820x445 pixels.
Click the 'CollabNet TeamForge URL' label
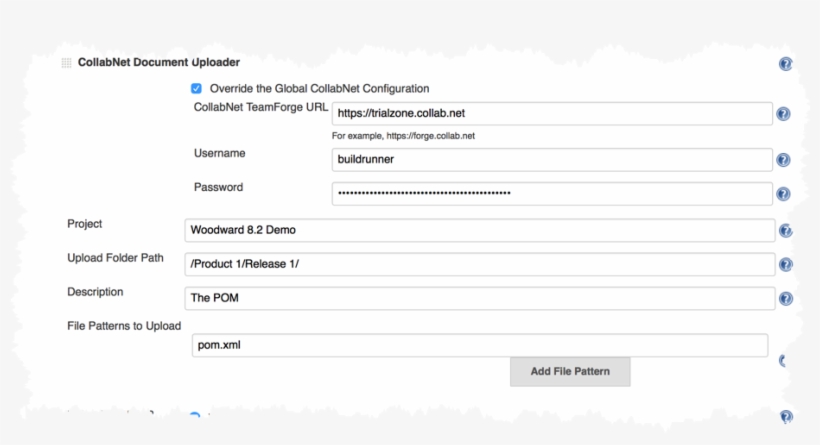[260, 107]
